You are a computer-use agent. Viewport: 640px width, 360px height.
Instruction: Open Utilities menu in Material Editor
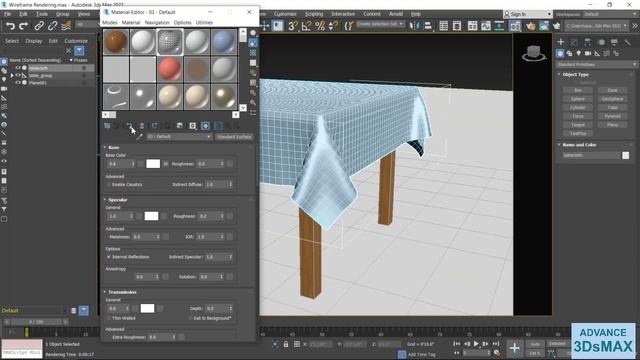click(204, 23)
